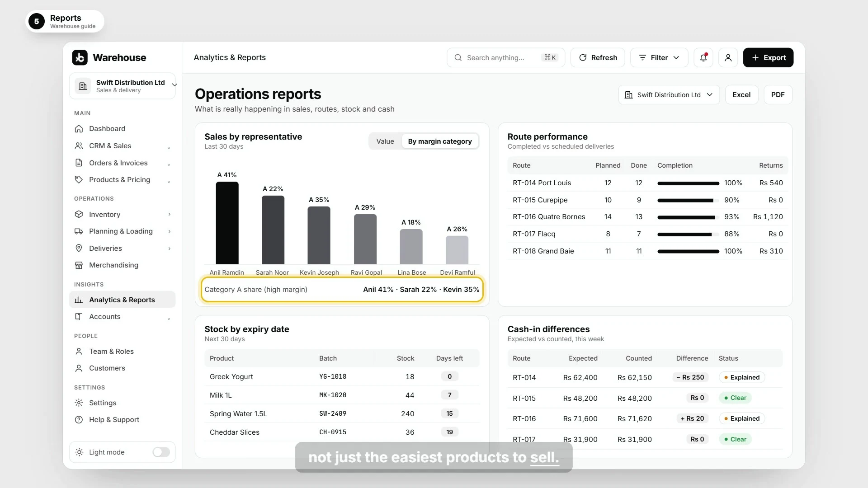
Task: Click the Deliveries pin icon
Action: (x=79, y=248)
